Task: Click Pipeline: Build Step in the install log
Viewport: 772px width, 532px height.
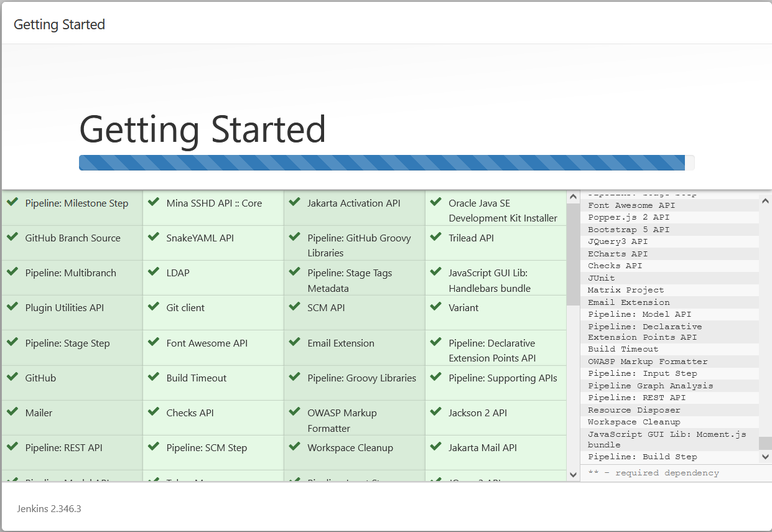Action: coord(643,457)
